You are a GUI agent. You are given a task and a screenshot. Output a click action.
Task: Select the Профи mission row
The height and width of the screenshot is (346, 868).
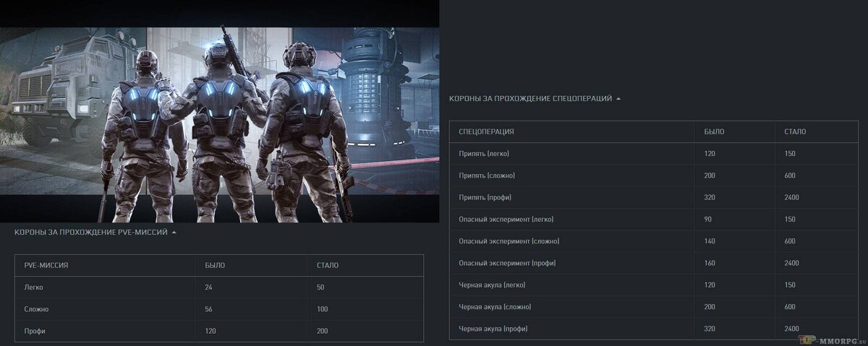pyautogui.click(x=219, y=330)
